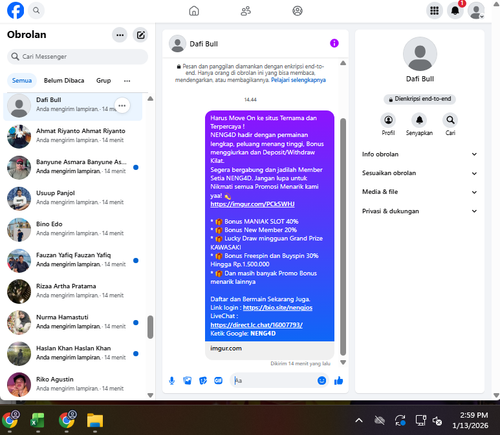Open chat options three-dots beside Obrolan
Screen dimensions: 500x435
pyautogui.click(x=120, y=35)
